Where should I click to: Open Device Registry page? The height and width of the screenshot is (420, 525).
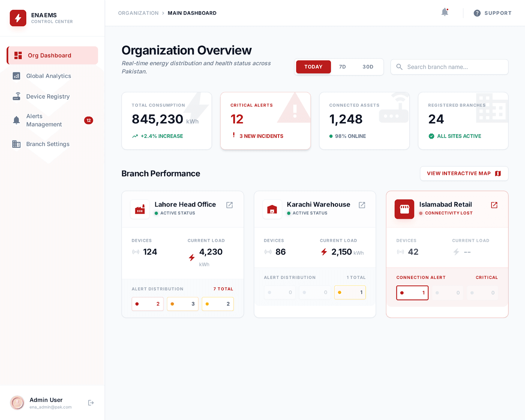(52, 96)
